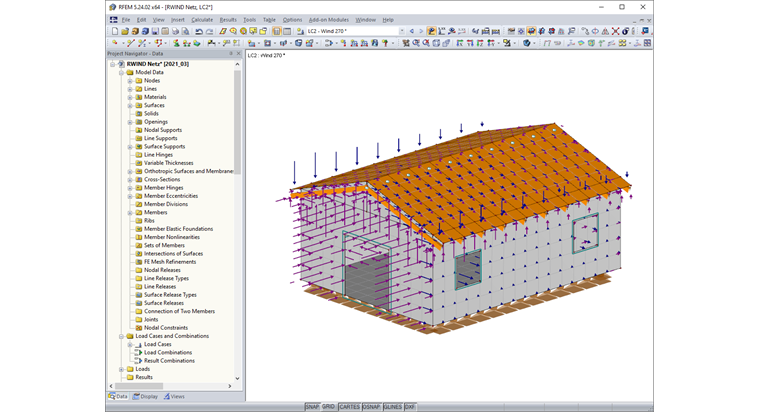
Task: Switch to the Display navigator tab
Action: point(145,396)
